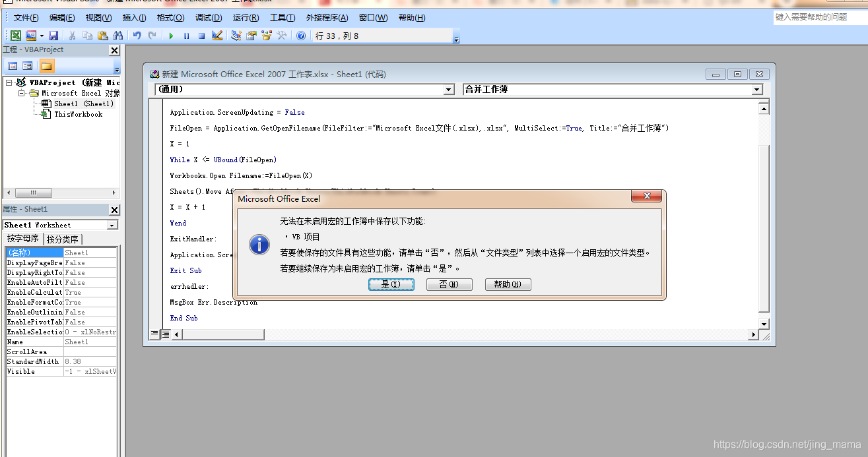Click the View Code icon in Project panel
Screen dimensions: 868x457
[x=13, y=66]
